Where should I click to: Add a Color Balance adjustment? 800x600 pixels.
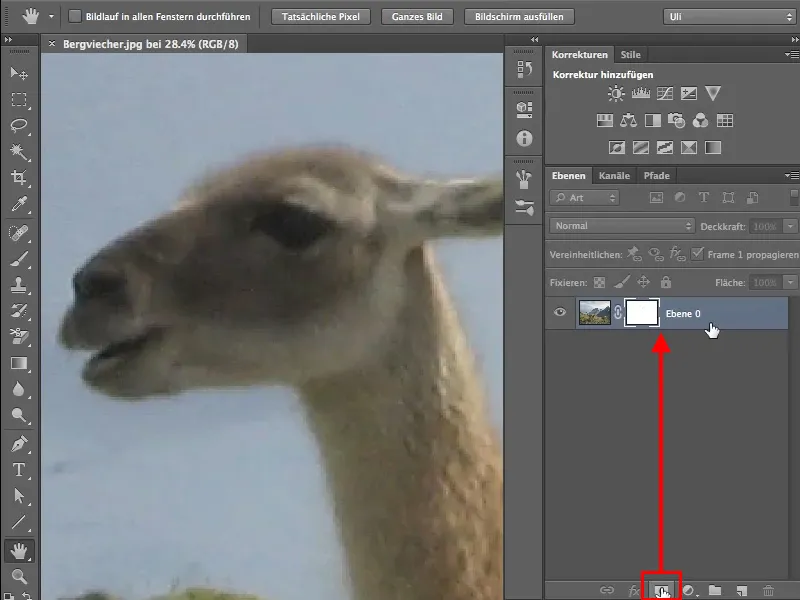[x=628, y=121]
